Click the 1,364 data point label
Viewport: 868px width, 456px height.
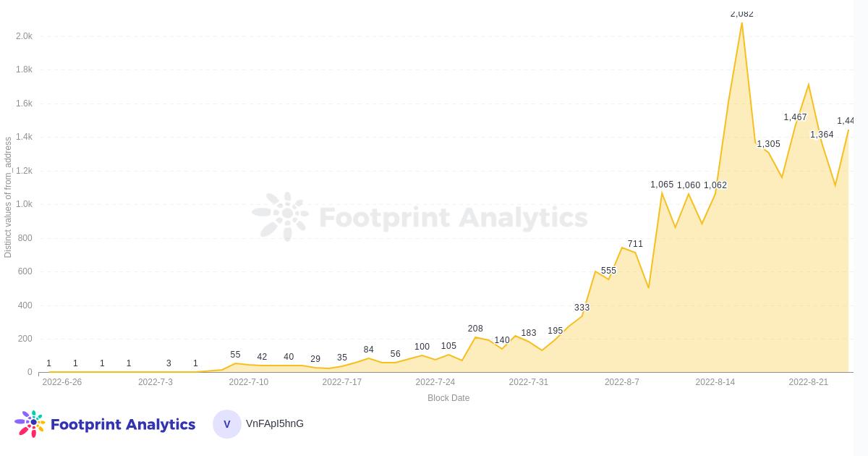pos(822,135)
